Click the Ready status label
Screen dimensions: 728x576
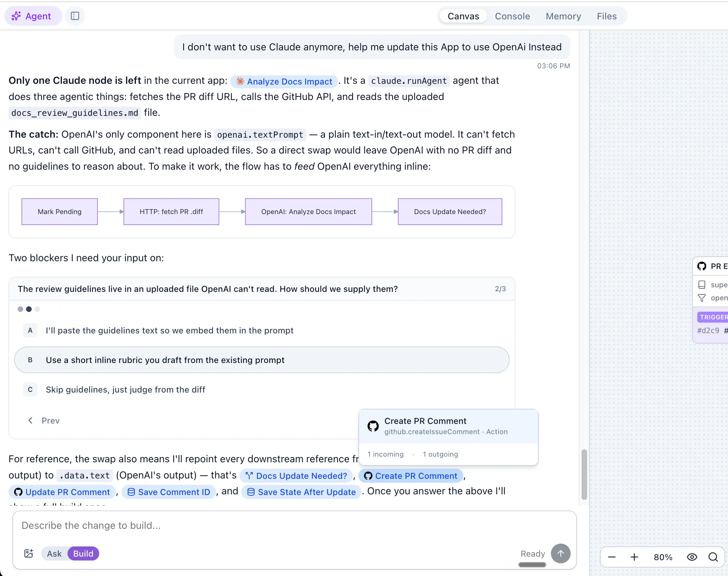[x=533, y=554]
